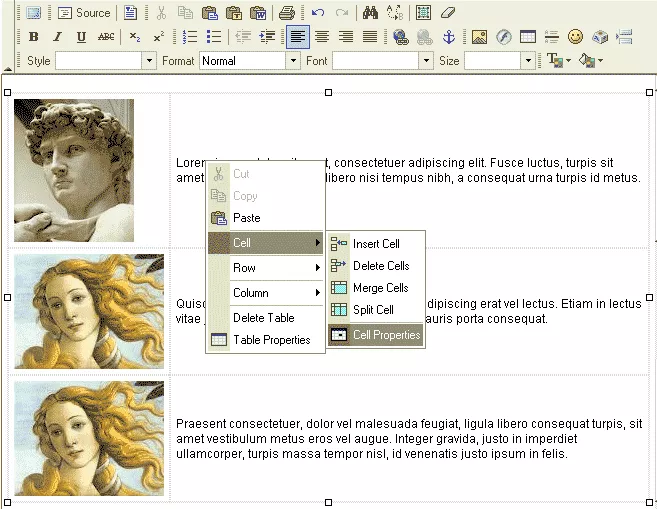Click Insert Horizontal Line icon
The height and width of the screenshot is (509, 657).
552,37
